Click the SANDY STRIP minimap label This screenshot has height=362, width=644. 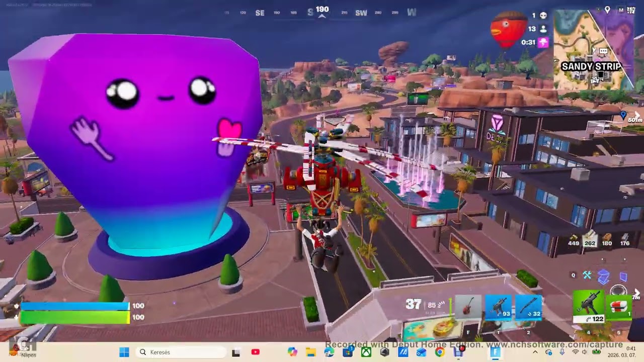click(x=591, y=66)
